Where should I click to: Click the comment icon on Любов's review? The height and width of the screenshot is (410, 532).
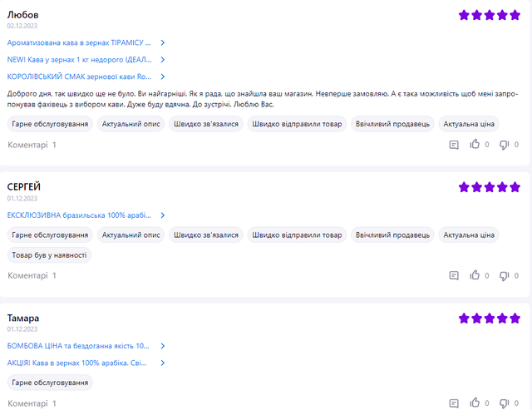coord(454,145)
